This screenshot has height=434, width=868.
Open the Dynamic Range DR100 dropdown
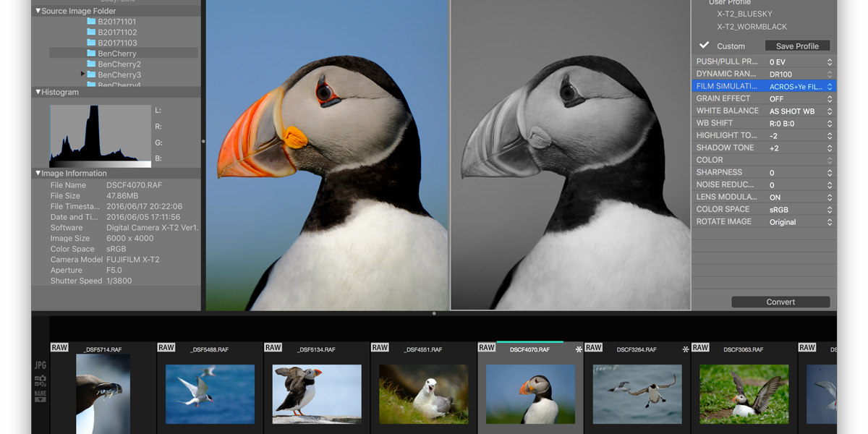(800, 74)
